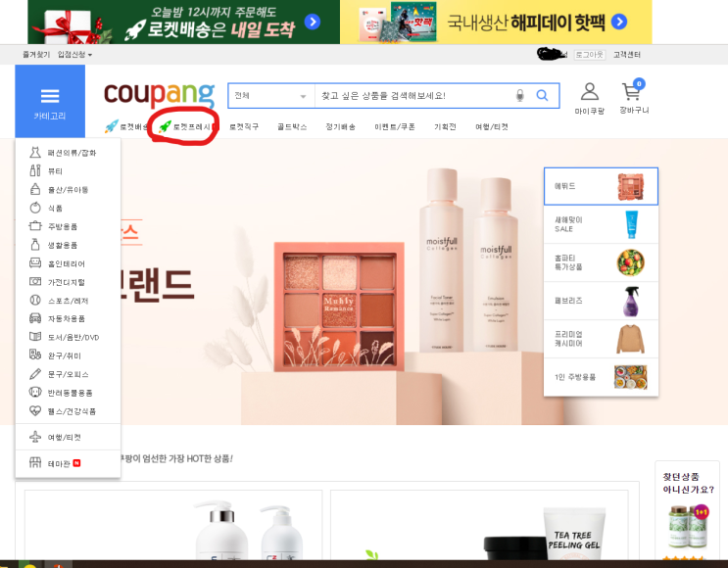Open the 정기배송 tab
Screen dimensions: 728x568
pos(340,126)
